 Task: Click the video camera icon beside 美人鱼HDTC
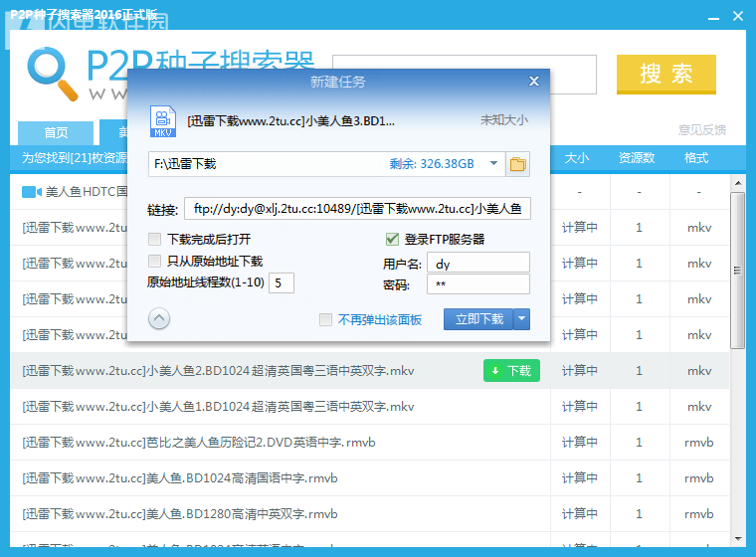pyautogui.click(x=32, y=192)
